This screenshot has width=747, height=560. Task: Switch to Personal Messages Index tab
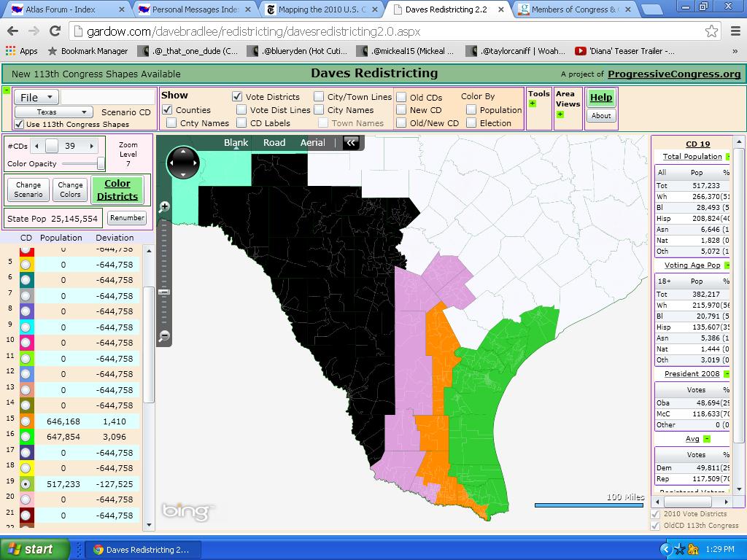tap(194, 9)
